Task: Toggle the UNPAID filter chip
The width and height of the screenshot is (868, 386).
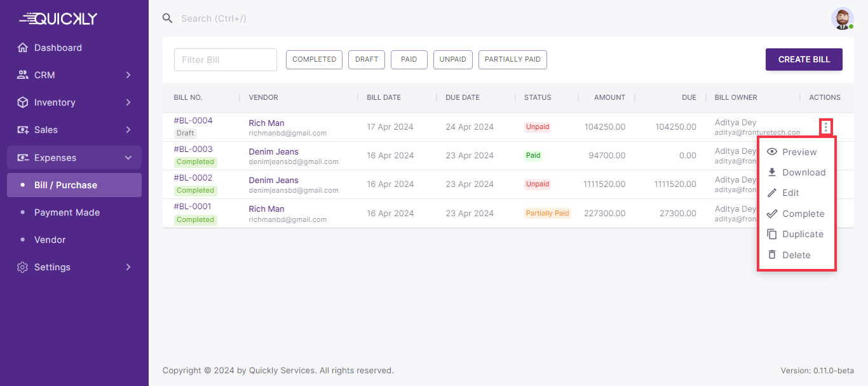Action: (453, 60)
